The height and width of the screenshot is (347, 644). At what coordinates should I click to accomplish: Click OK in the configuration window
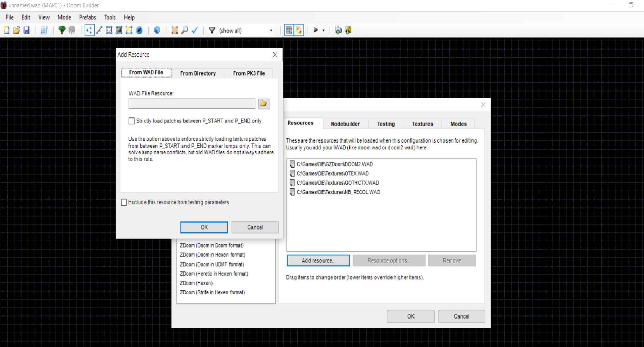point(411,316)
